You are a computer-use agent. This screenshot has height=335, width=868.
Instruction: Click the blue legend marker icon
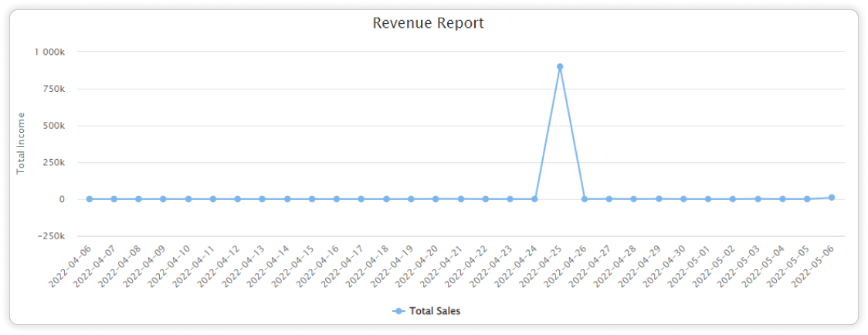[398, 311]
